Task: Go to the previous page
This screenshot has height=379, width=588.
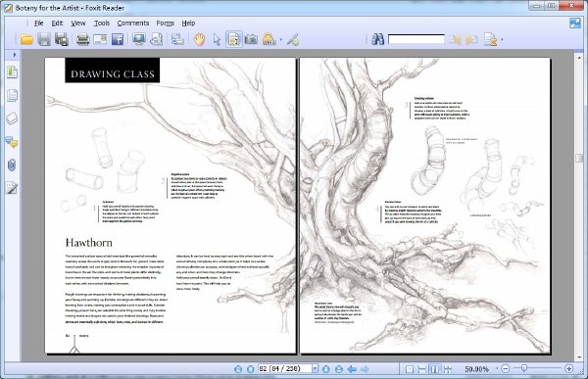Action: point(251,369)
